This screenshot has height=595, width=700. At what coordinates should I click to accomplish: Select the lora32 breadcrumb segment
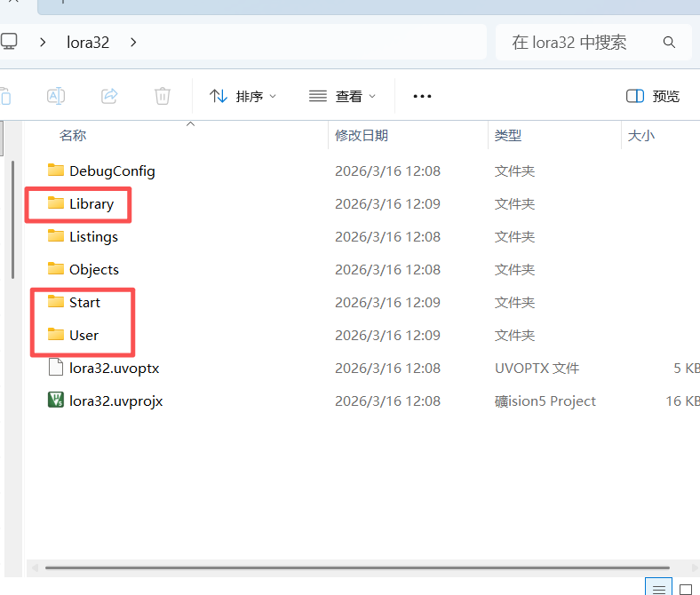(87, 43)
